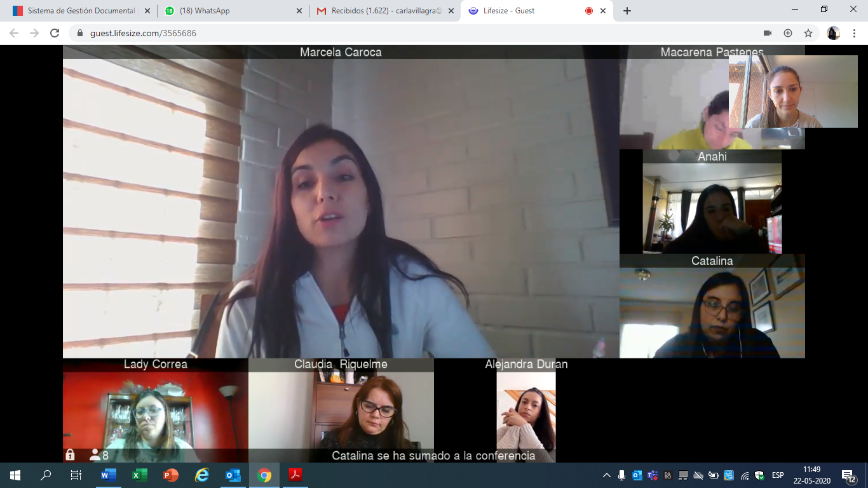Screen dimensions: 868x488
Task: Click the address bar URL guest.lifesize.com
Action: 143,33
